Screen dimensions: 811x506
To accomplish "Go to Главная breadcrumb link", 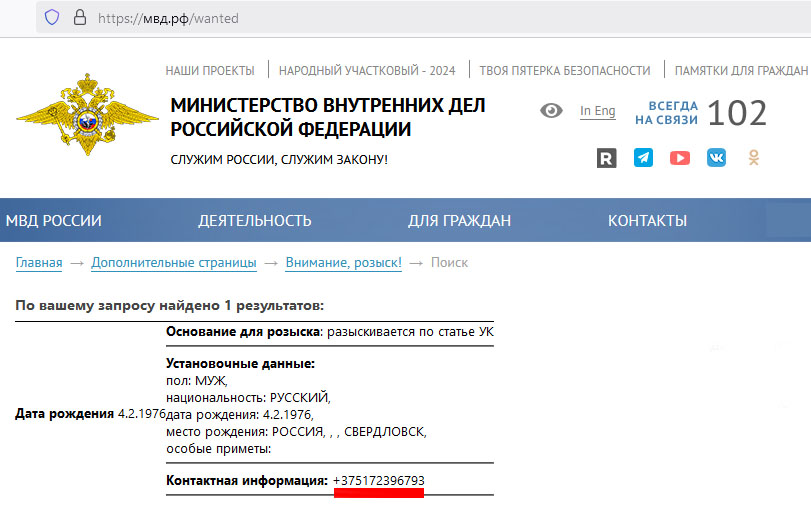I will click(x=39, y=263).
